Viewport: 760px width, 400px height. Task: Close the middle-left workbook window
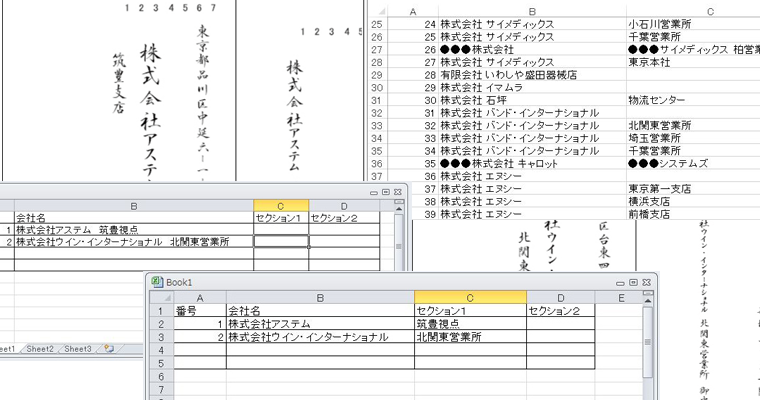(x=398, y=192)
